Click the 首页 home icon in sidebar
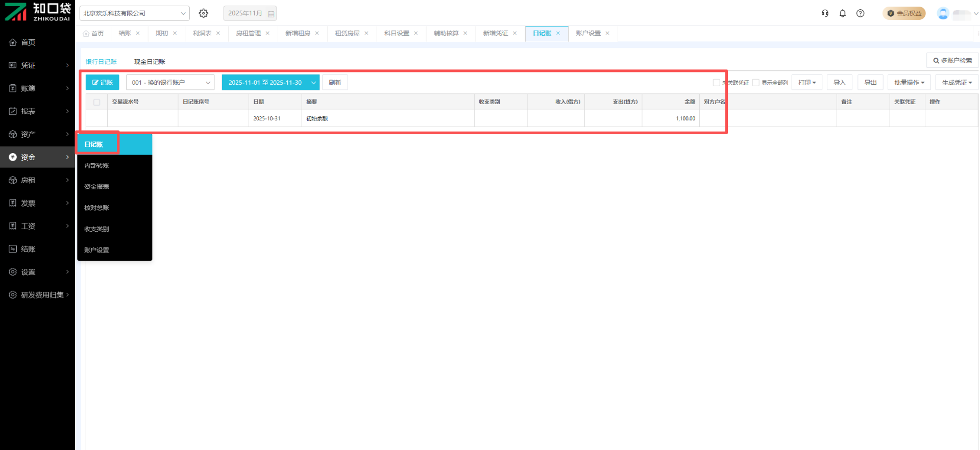The width and height of the screenshot is (980, 450). [x=13, y=42]
